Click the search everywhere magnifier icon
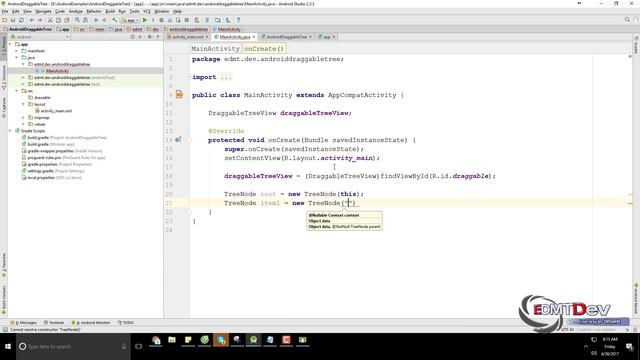 tap(627, 20)
